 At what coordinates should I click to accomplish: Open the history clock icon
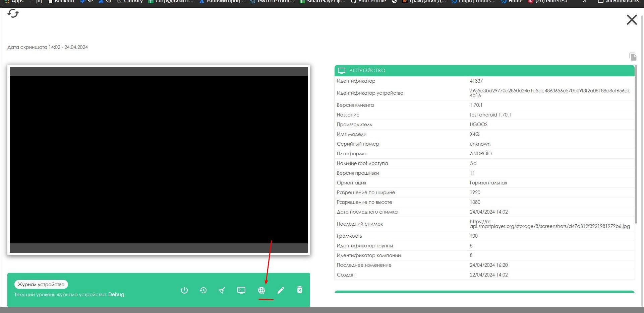pyautogui.click(x=203, y=290)
